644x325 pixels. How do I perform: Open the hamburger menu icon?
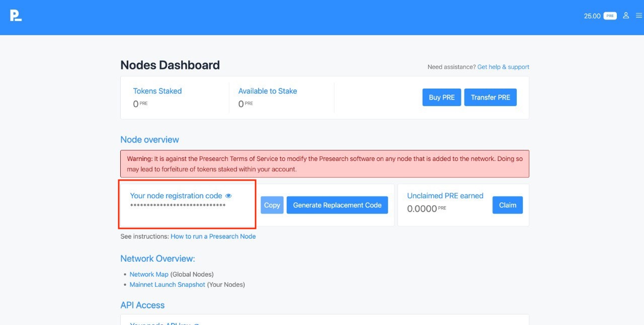click(x=639, y=16)
